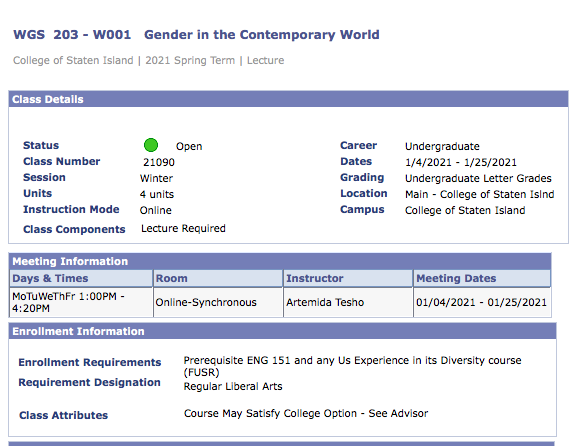Select dates value '1/4/2021 - 1/25/2021'
Screen dimensions: 573x446
click(x=461, y=162)
